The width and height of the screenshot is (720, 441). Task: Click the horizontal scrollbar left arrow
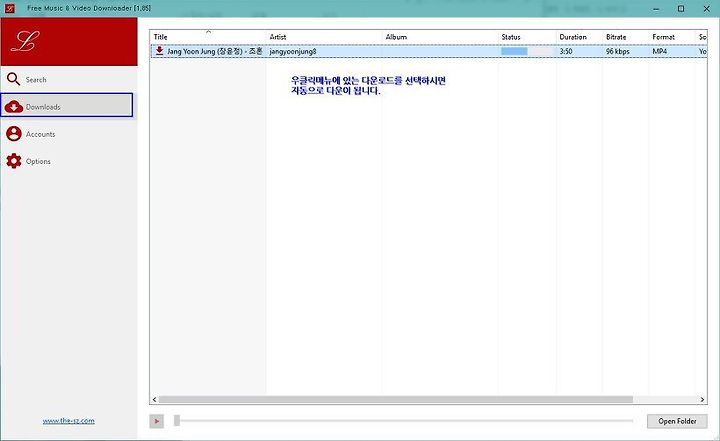click(154, 400)
